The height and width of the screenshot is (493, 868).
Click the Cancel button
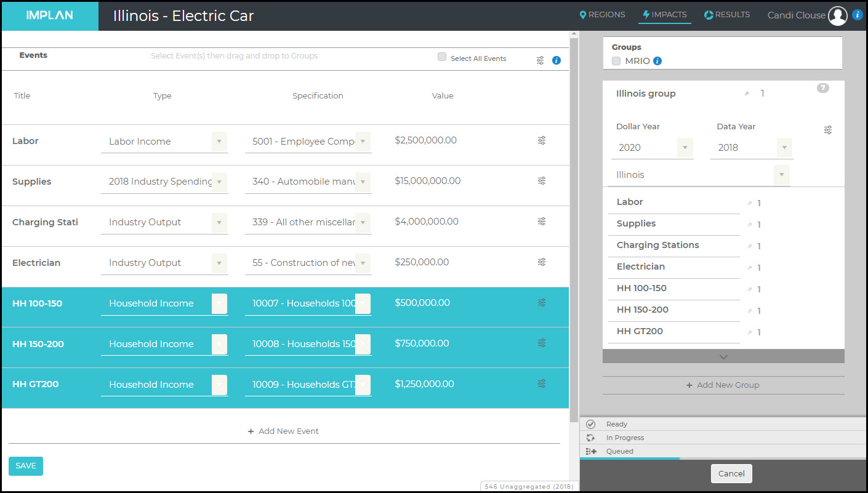731,473
